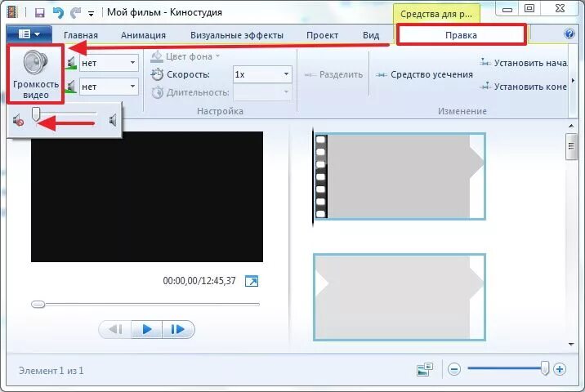Viewport: 585px width, 392px height.
Task: Click Средство усечения trim tool
Action: 425,74
